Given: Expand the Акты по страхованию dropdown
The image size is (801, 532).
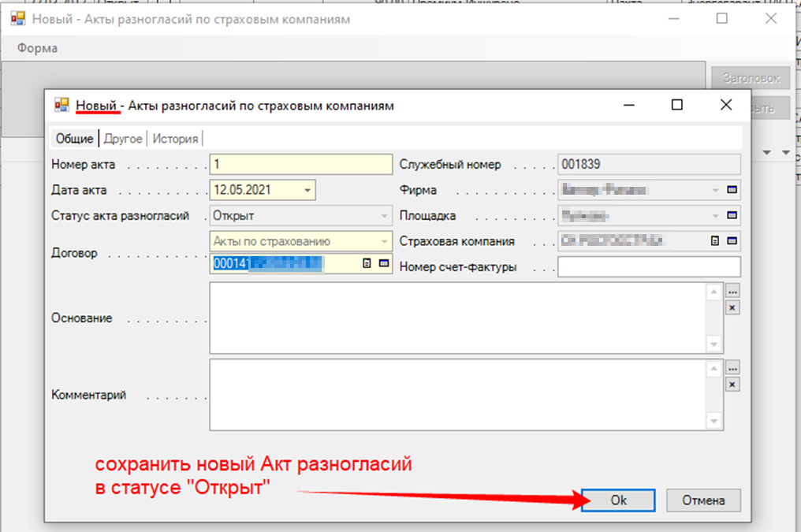Looking at the screenshot, I should coord(384,241).
